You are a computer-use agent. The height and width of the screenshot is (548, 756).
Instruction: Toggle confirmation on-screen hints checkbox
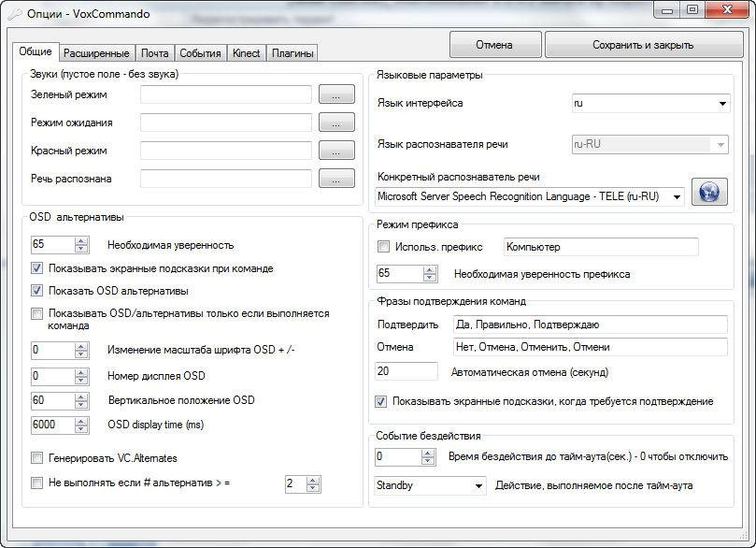(381, 401)
